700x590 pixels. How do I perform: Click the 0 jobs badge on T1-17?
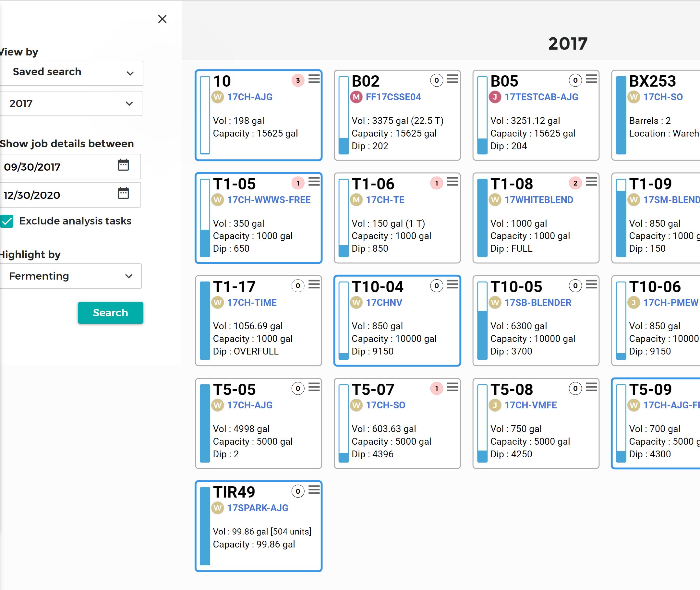(x=298, y=286)
